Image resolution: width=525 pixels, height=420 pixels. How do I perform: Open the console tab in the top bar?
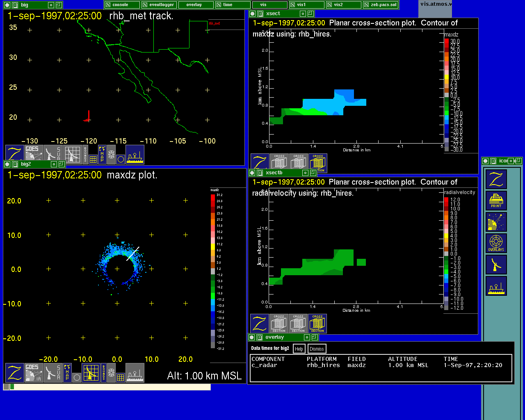tap(122, 5)
